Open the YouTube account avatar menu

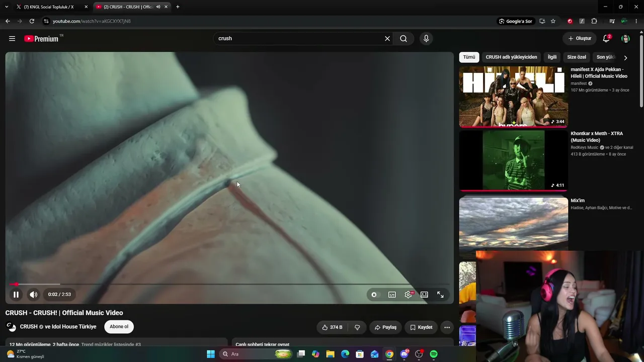click(x=625, y=39)
